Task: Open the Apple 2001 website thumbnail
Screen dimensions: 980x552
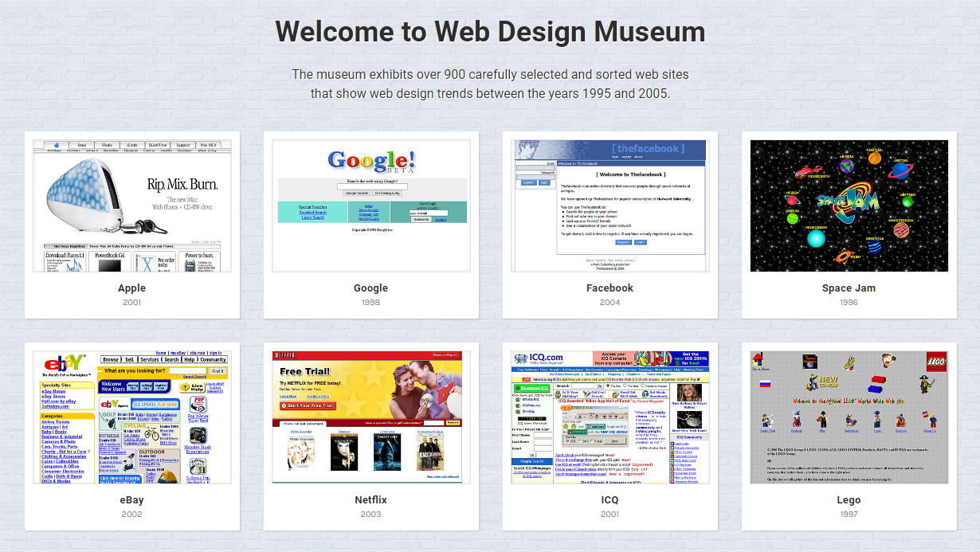Action: pos(132,206)
